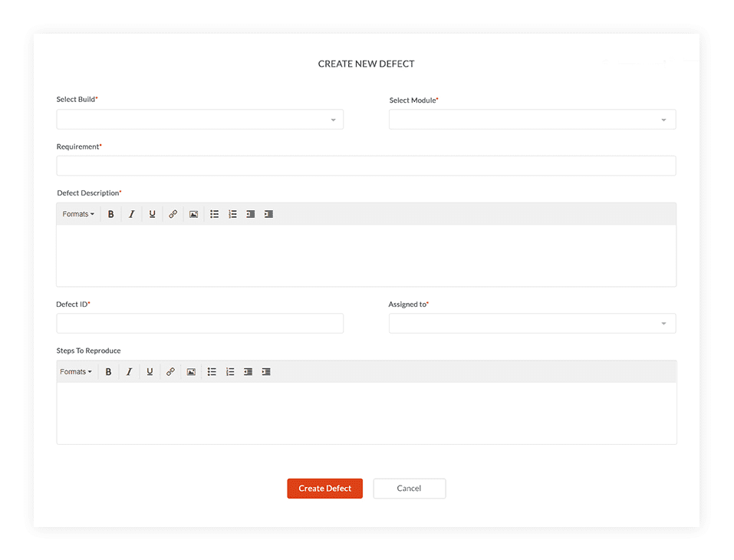
Task: Focus the Defect ID input field
Action: (200, 324)
